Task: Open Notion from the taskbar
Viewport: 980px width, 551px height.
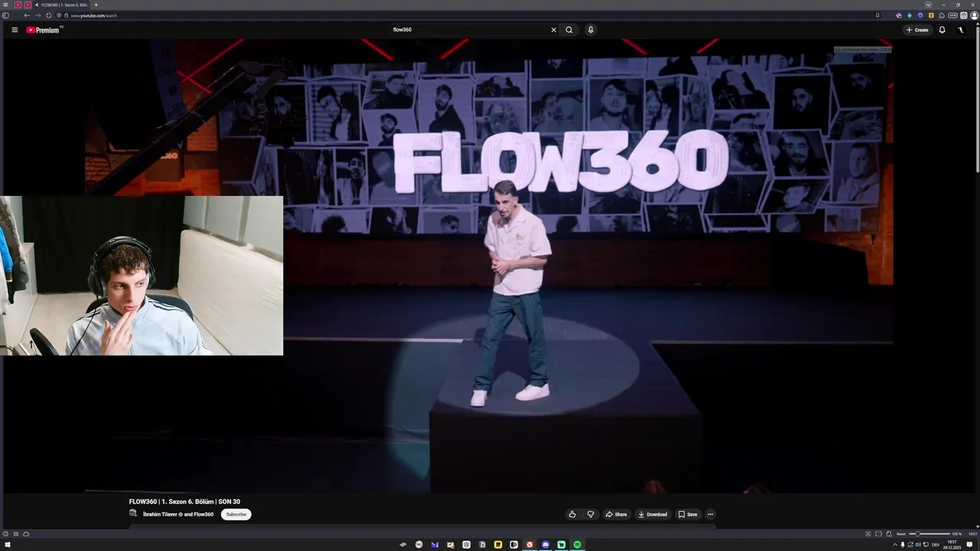Action: tap(482, 544)
